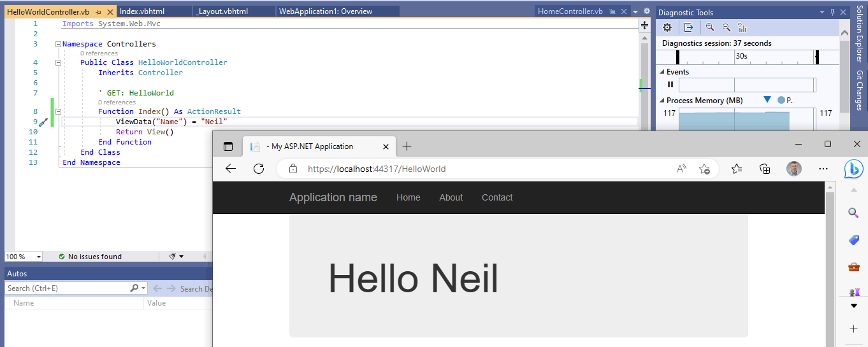
Task: Click the ViewData("Name") code line
Action: [x=171, y=122]
